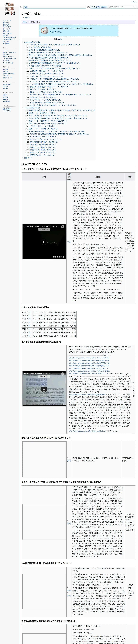The image size is (138, 644).
Task: Click the ニコニコ動画 logo on the video
Action: click(x=59, y=257)
